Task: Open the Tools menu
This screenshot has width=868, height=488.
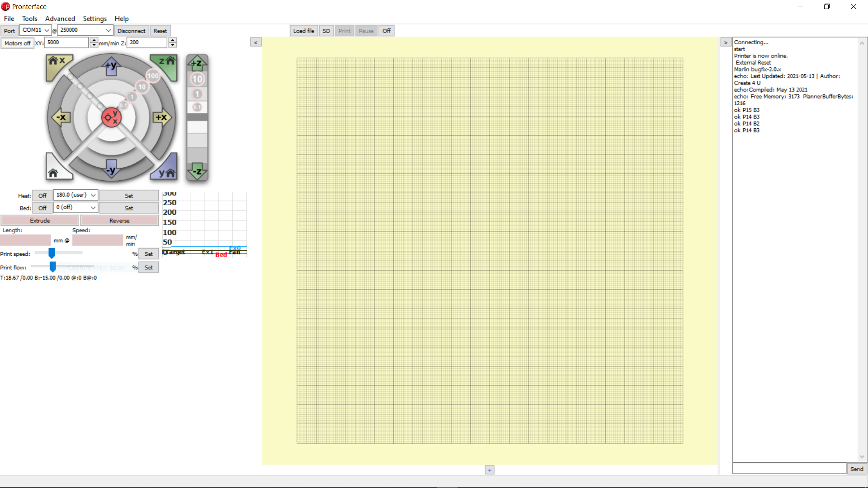Action: [x=30, y=19]
